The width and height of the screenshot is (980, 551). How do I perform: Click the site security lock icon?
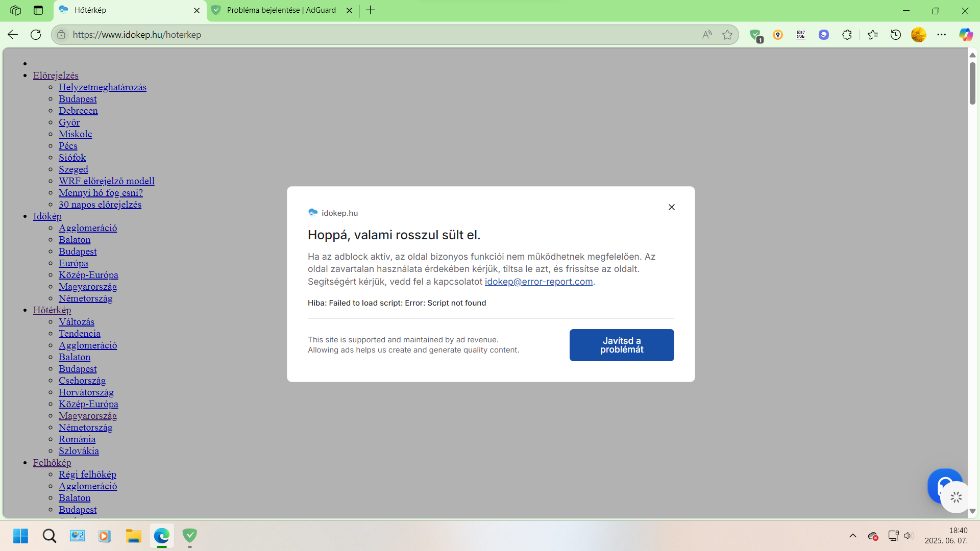pos(61,34)
